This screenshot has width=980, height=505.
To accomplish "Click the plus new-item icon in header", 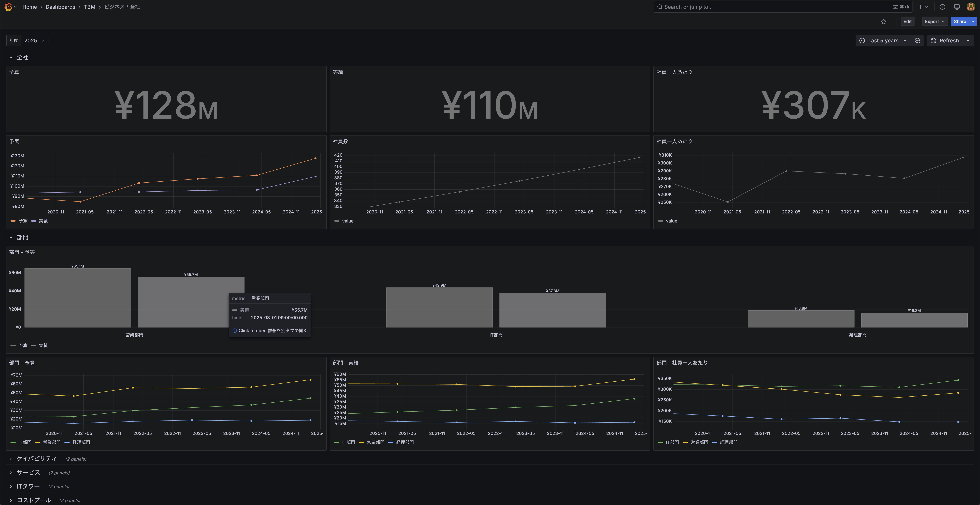I will (x=920, y=7).
